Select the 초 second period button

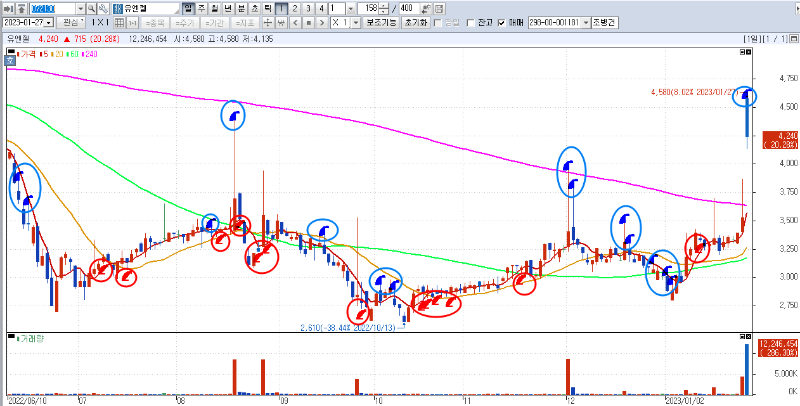click(x=254, y=9)
